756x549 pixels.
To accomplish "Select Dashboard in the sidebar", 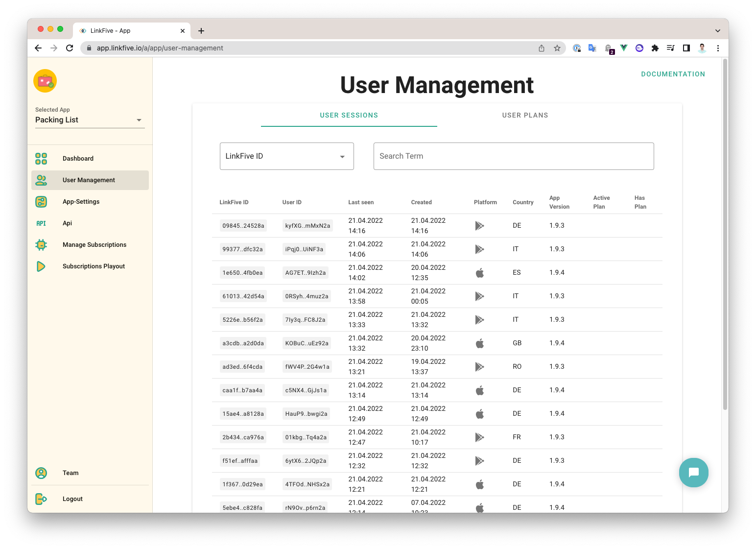I will pos(90,159).
